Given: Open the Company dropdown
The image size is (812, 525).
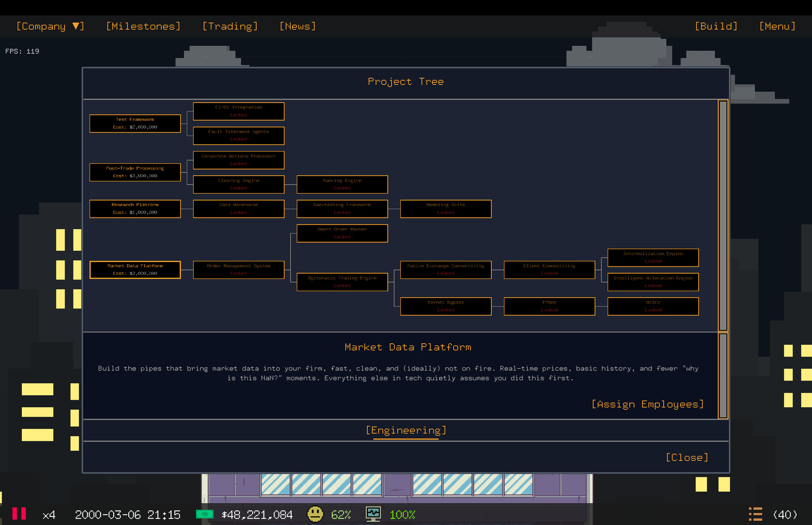Looking at the screenshot, I should click(x=50, y=26).
